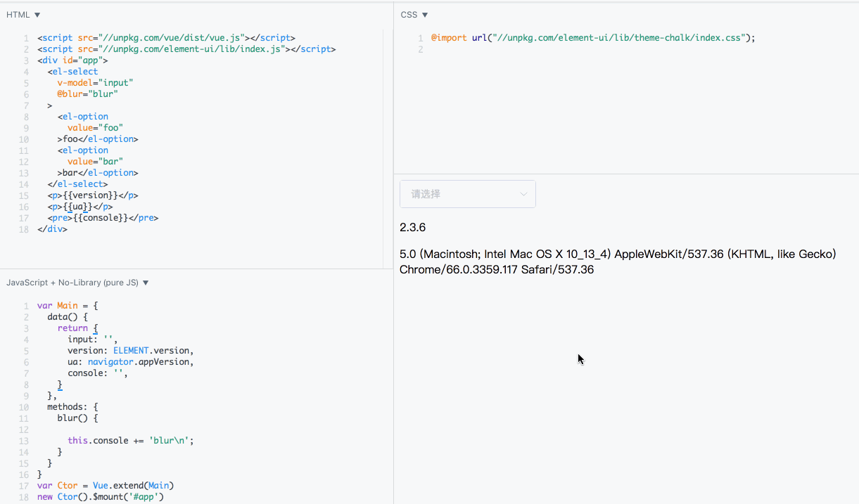
Task: Click the 请选择 select input in the result
Action: point(468,194)
